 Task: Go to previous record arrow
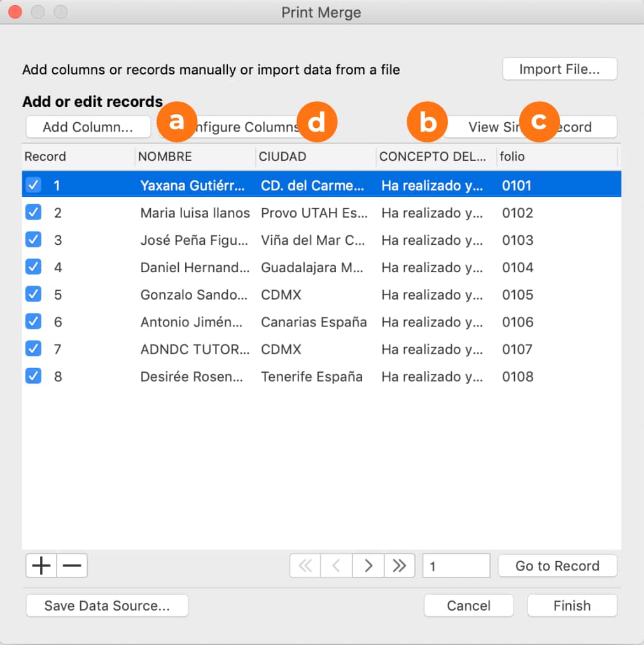[337, 565]
